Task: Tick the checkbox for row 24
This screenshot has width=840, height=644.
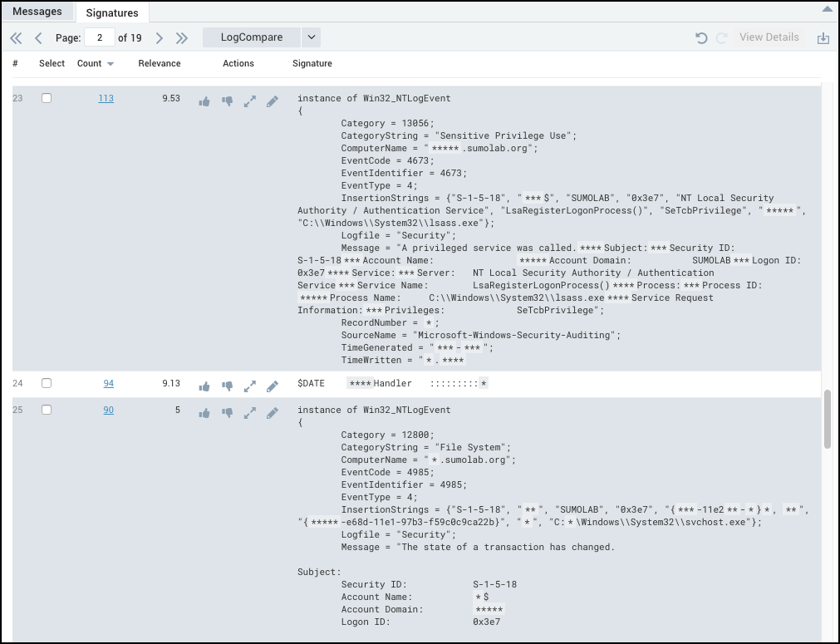Action: 47,383
